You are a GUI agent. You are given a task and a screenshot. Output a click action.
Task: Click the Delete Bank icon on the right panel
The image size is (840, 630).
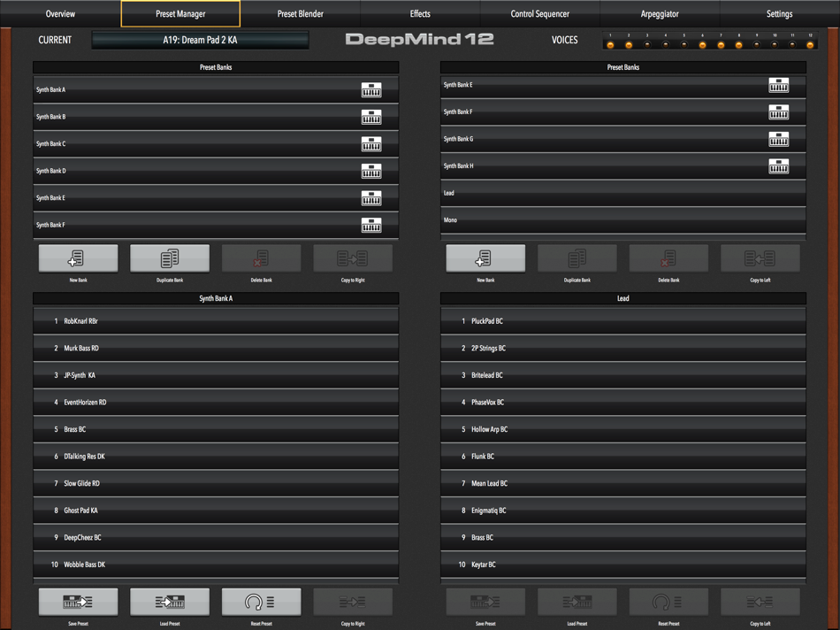[x=668, y=257]
